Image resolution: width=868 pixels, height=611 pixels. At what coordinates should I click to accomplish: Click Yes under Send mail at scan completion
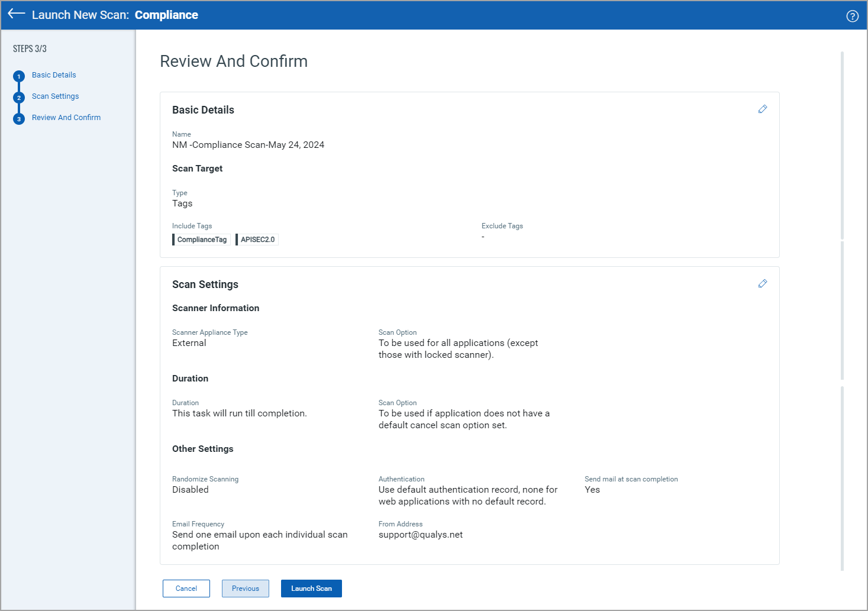pos(592,490)
